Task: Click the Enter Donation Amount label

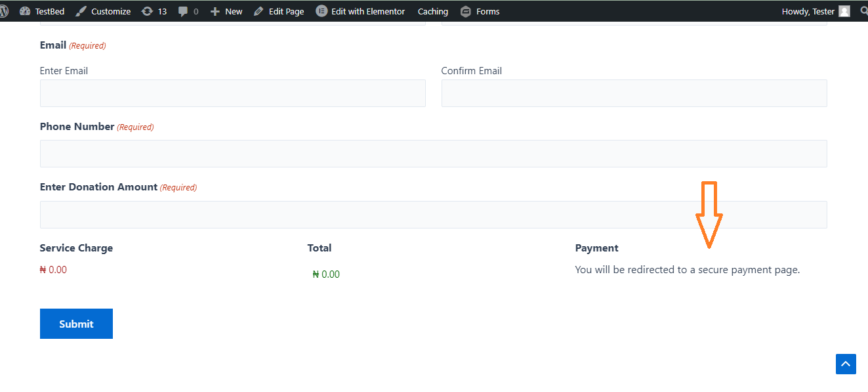Action: (x=98, y=187)
